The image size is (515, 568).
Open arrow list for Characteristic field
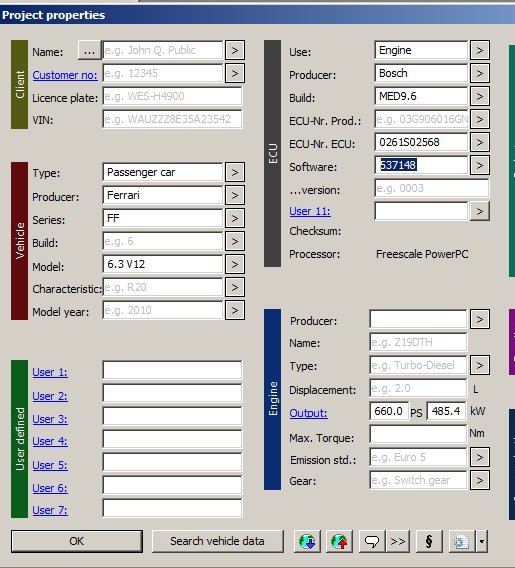(235, 287)
